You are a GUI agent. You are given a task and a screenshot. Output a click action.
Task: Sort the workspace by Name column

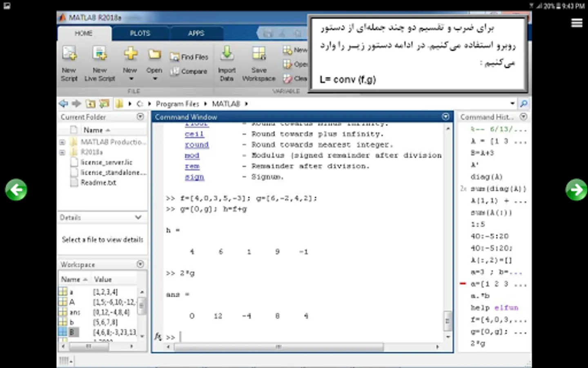pos(74,280)
